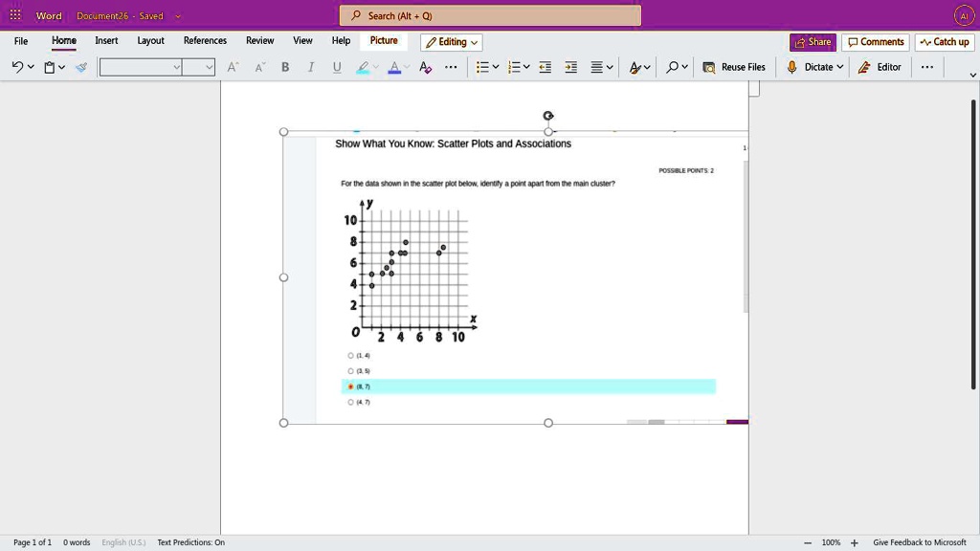
Task: Click the Decrease Indent icon
Action: click(545, 67)
